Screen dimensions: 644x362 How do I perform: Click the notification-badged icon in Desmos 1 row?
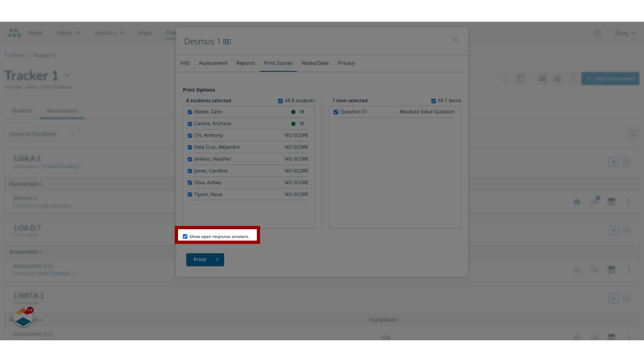click(595, 201)
